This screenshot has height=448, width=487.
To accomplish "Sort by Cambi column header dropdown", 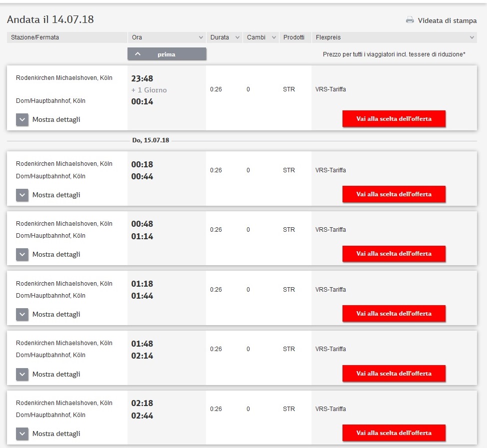I will tap(260, 37).
